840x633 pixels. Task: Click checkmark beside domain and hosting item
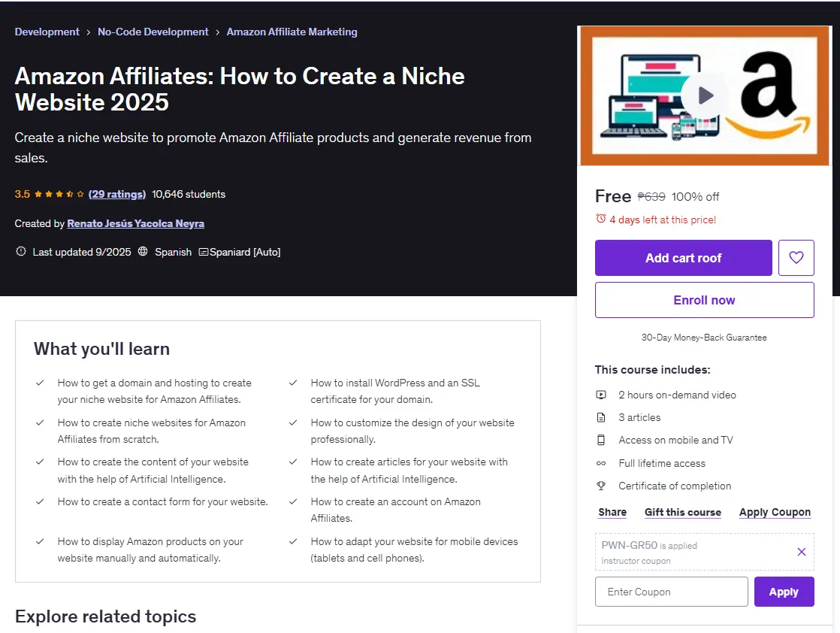coord(40,383)
